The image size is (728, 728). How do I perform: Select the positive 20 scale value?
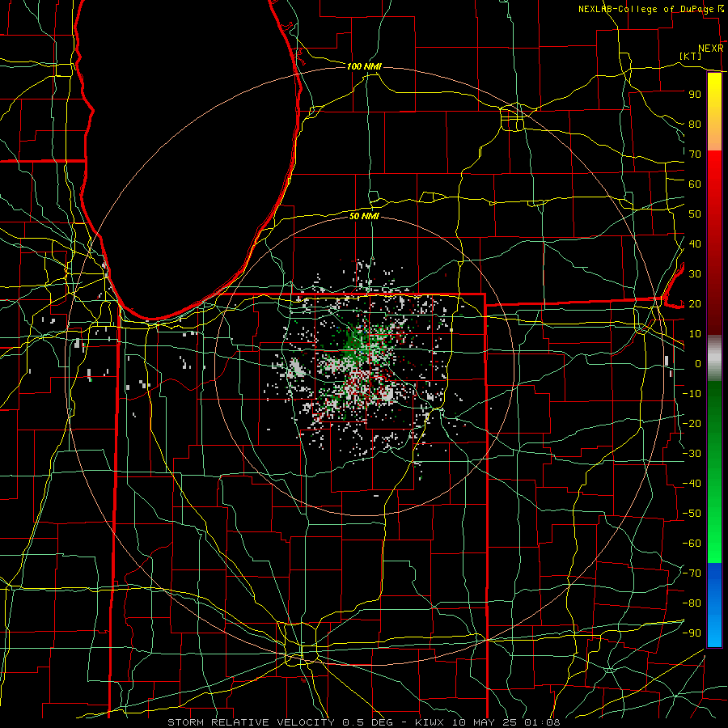[695, 304]
